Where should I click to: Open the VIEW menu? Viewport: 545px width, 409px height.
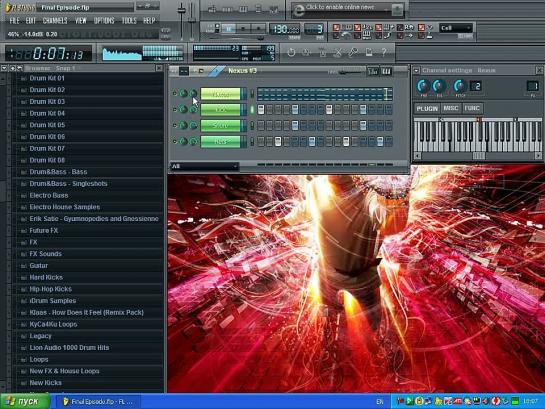pos(81,21)
